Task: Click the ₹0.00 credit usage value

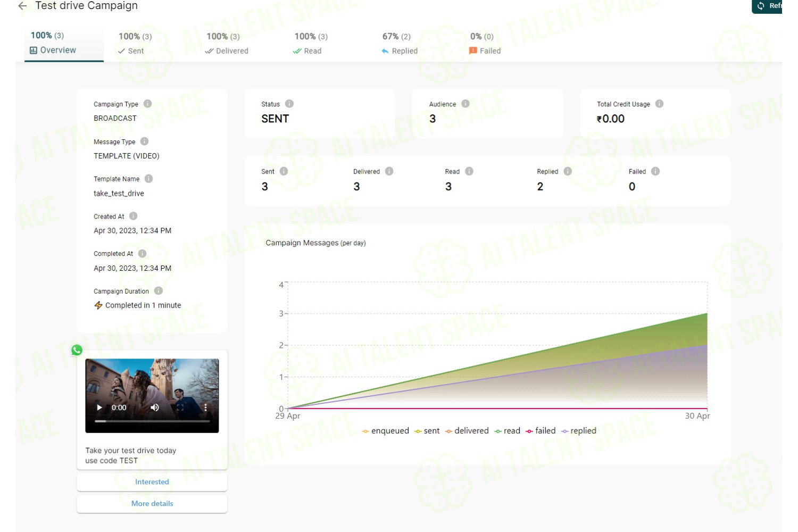Action: pyautogui.click(x=611, y=119)
